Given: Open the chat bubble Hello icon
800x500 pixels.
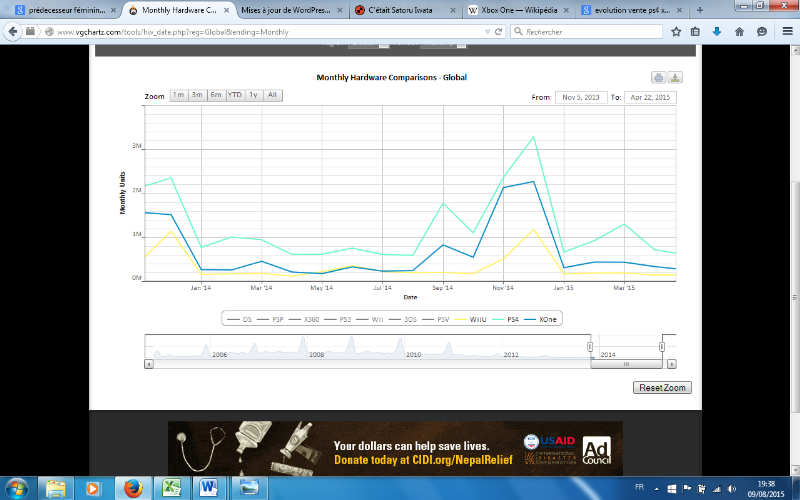Looking at the screenshot, I should click(x=762, y=32).
